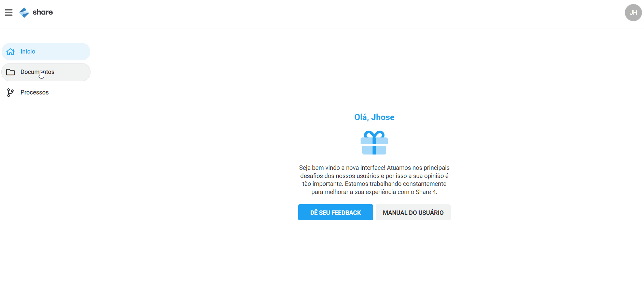Click the DÊ SEU FEEDBACK button
The image size is (644, 294).
tap(335, 212)
